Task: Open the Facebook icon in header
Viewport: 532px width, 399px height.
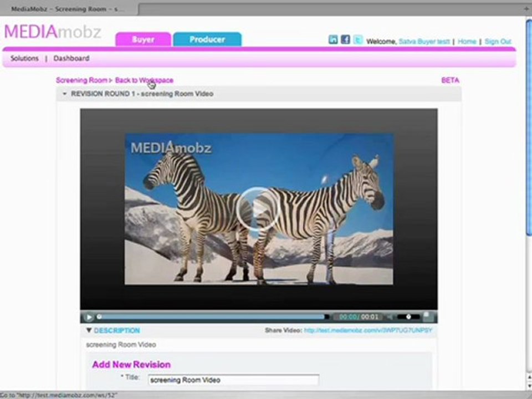Action: tap(345, 40)
